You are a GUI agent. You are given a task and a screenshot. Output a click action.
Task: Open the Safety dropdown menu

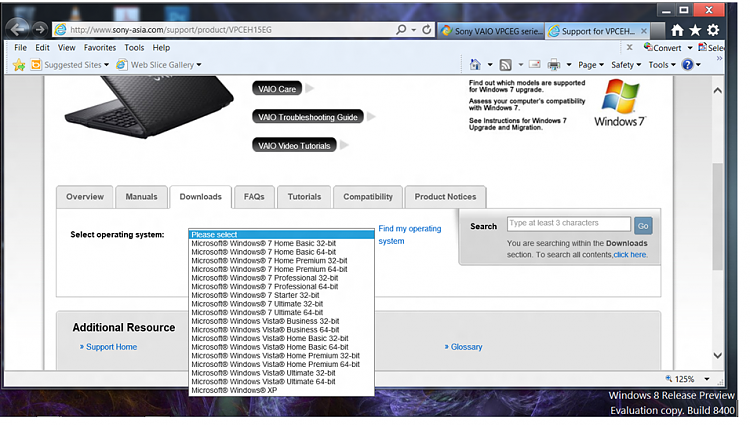coord(626,65)
